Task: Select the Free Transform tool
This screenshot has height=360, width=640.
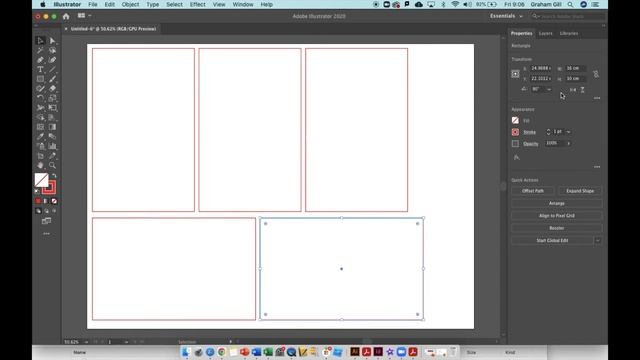Action: tap(52, 108)
